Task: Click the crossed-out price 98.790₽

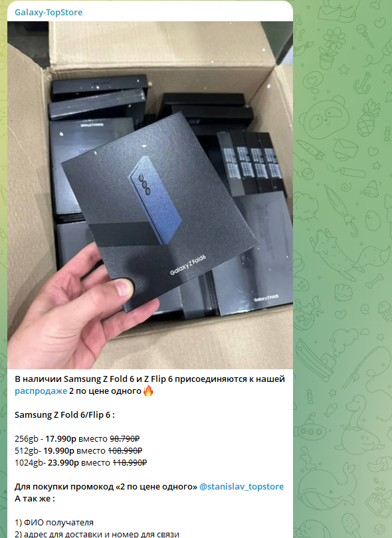Action: [125, 438]
